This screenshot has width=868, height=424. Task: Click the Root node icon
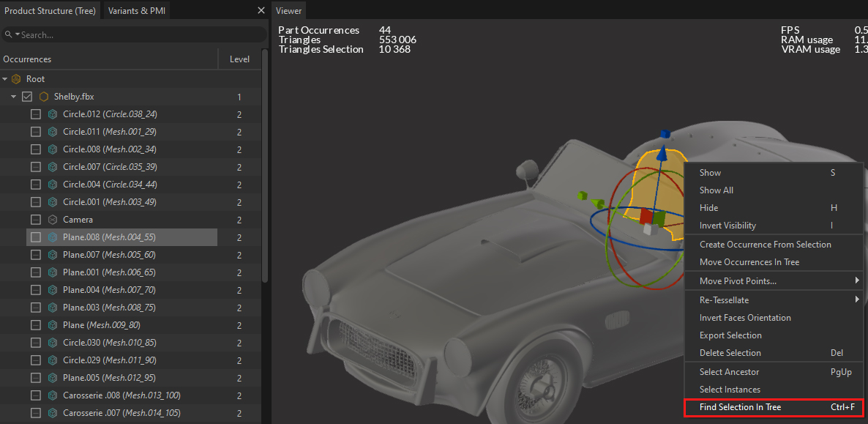16,79
